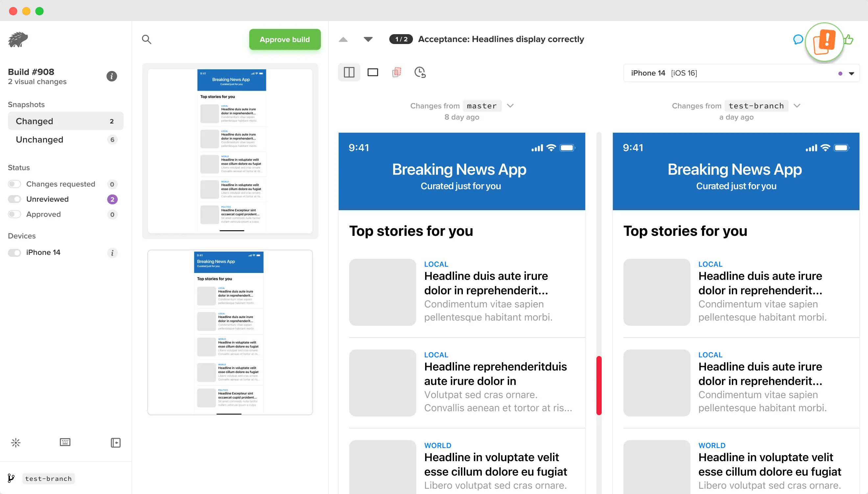Toggle the iPhone 14 device filter
Viewport: 868px width, 494px height.
tap(14, 253)
